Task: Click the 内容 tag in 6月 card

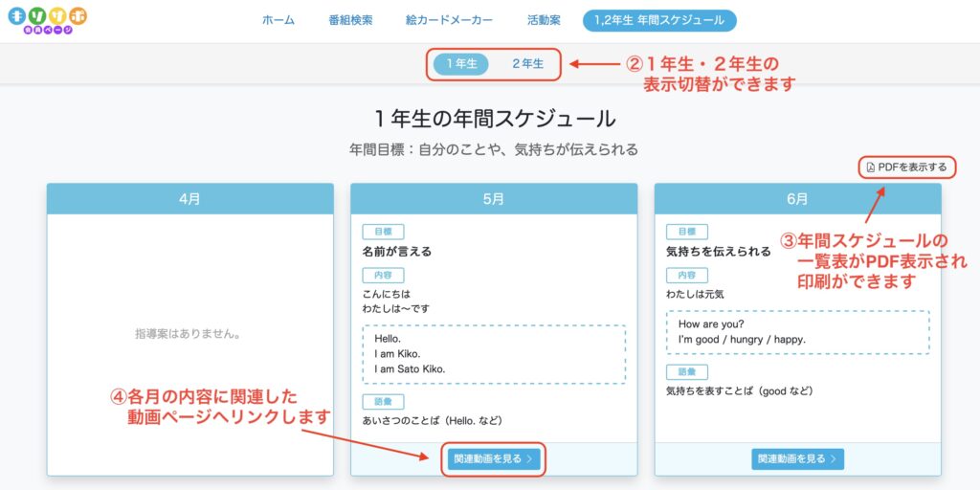Action: click(x=687, y=276)
